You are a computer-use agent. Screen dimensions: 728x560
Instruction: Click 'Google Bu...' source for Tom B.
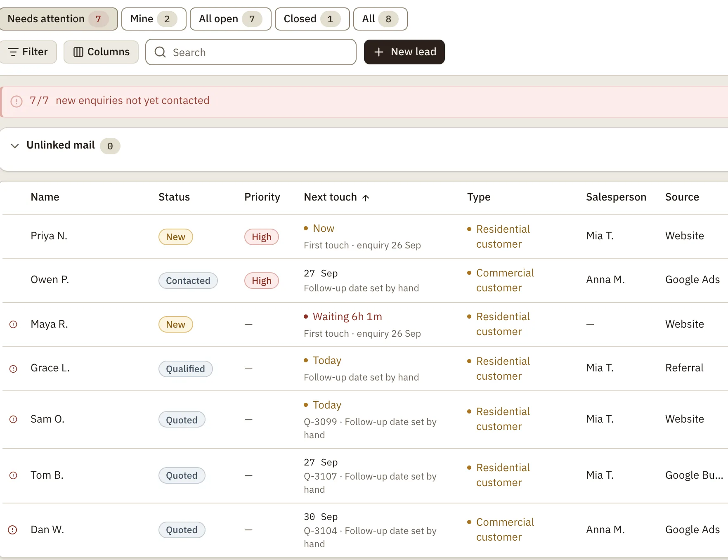pyautogui.click(x=694, y=475)
